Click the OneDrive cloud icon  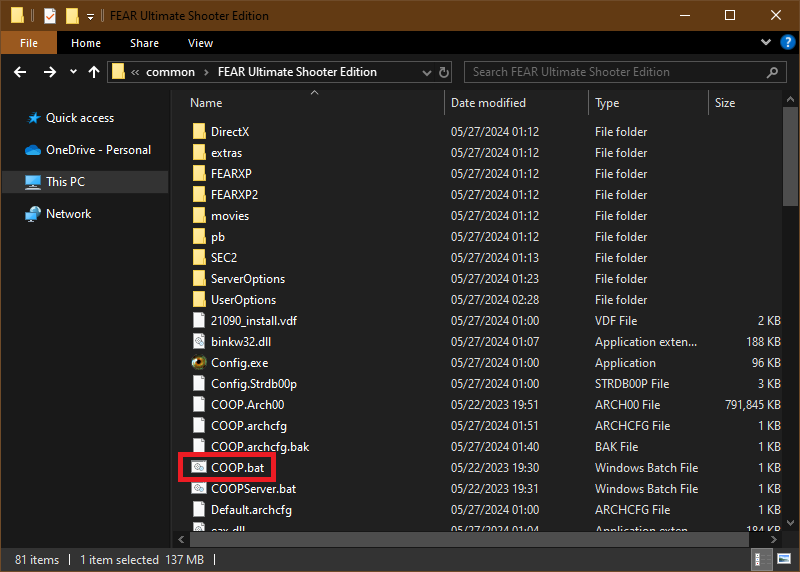[x=33, y=150]
